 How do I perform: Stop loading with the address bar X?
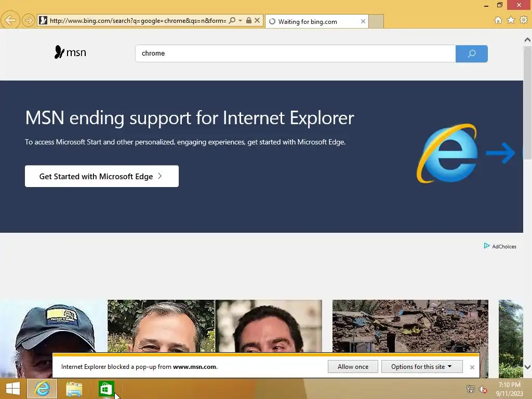[257, 20]
